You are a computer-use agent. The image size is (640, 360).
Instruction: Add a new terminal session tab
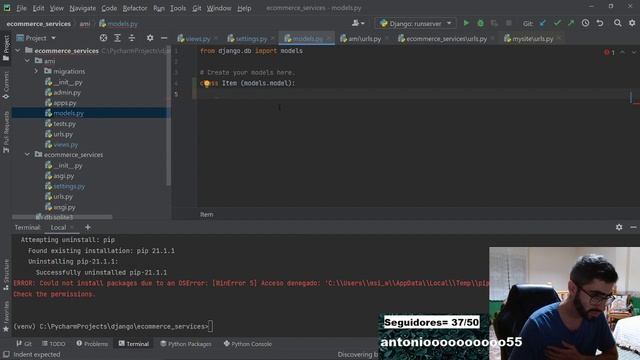[x=88, y=227]
